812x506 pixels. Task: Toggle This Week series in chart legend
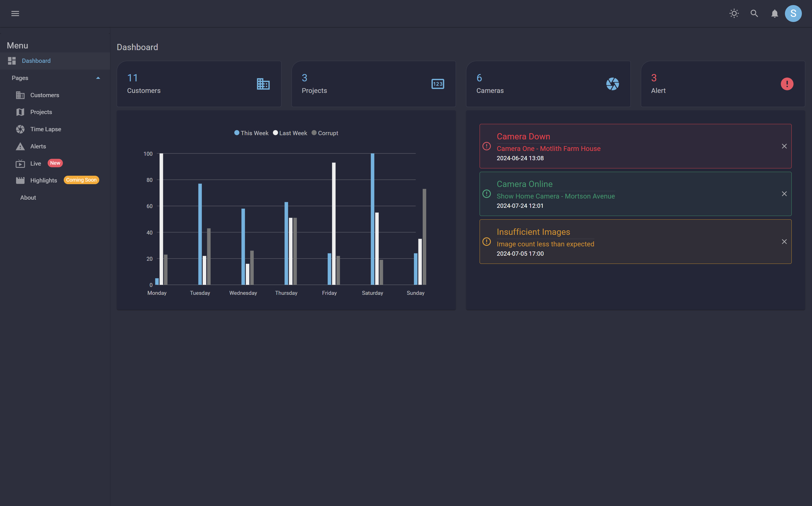[251, 133]
